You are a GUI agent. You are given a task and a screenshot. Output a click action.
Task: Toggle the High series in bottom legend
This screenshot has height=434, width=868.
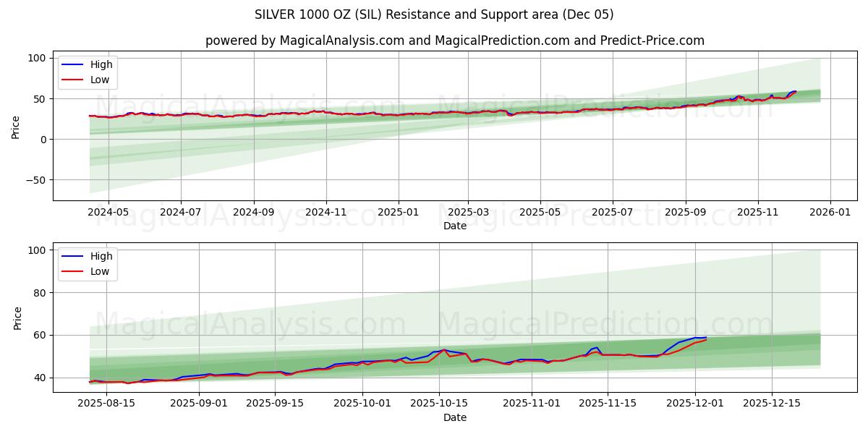click(x=101, y=255)
